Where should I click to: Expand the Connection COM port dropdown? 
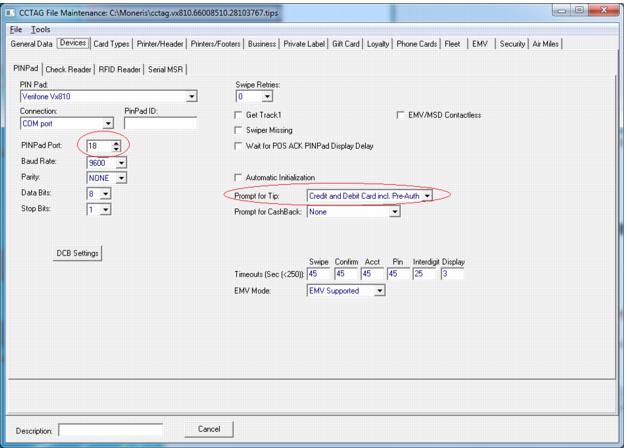pos(111,124)
